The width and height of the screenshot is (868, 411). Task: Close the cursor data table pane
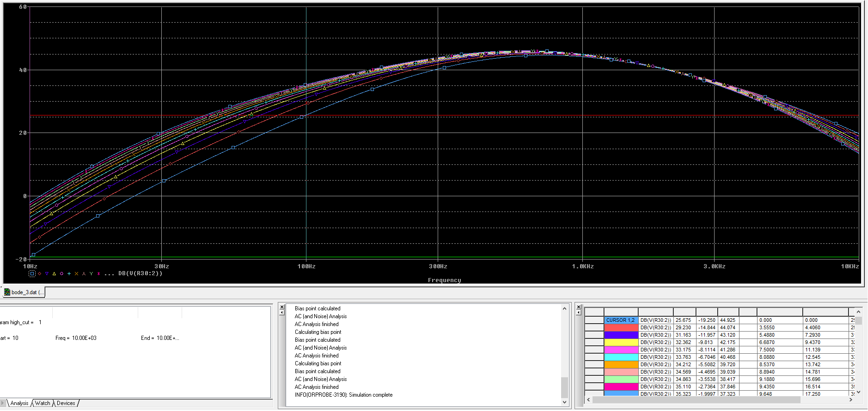[x=578, y=307]
